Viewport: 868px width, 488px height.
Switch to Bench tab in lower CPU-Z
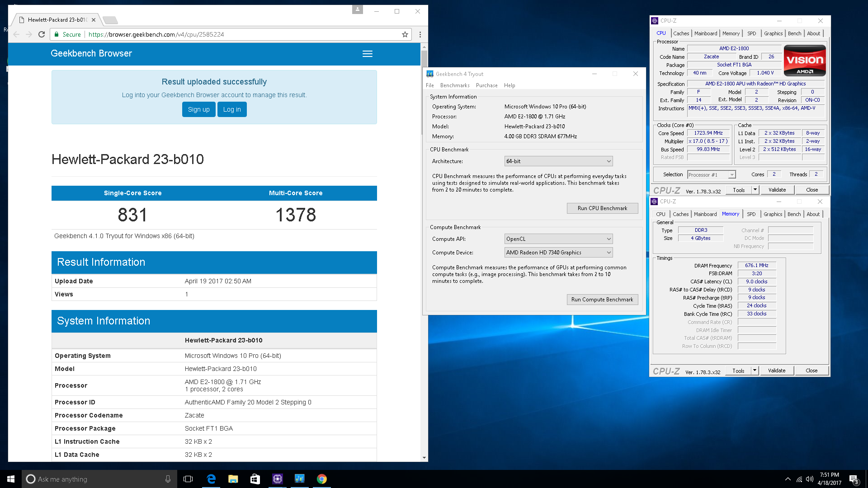[x=794, y=214]
